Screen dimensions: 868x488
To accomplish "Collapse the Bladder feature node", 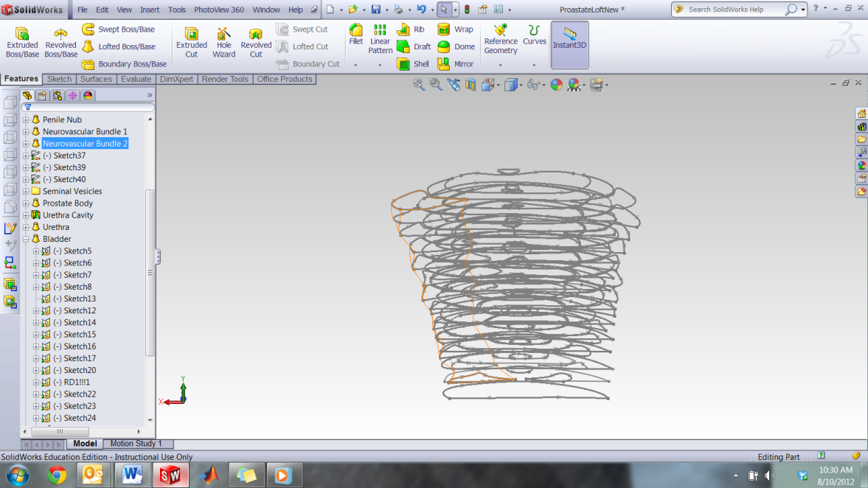I will pyautogui.click(x=26, y=240).
